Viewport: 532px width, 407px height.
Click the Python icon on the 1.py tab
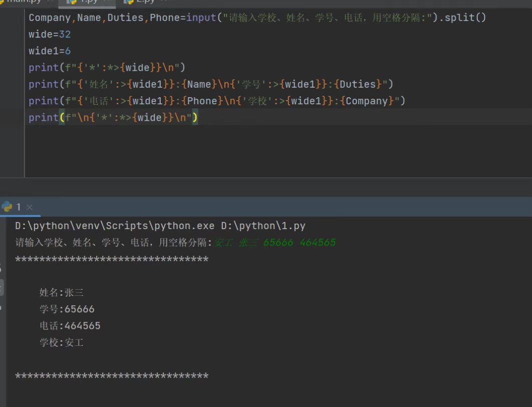(x=72, y=2)
